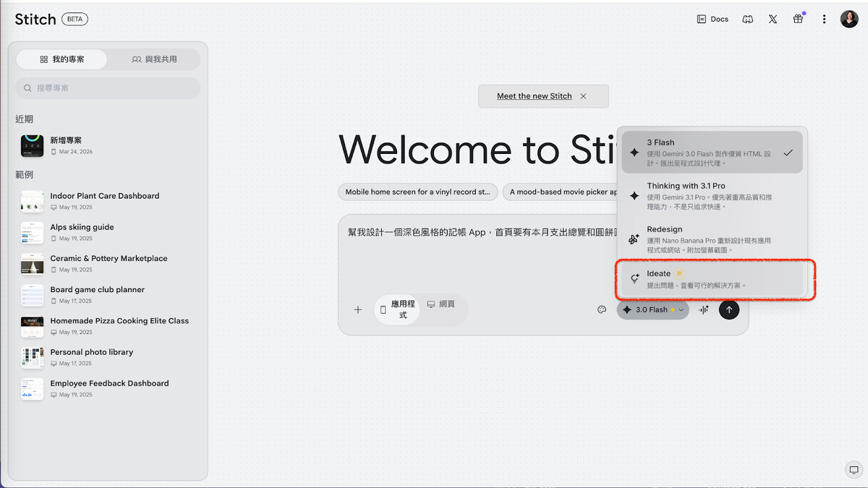Click the Discord icon in header
The image size is (868, 488).
748,20
